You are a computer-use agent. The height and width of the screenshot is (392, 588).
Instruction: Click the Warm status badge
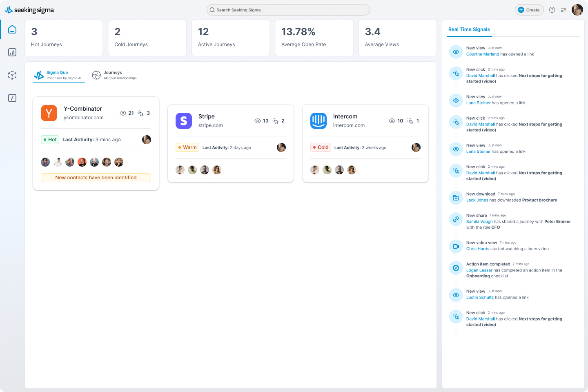coord(187,147)
